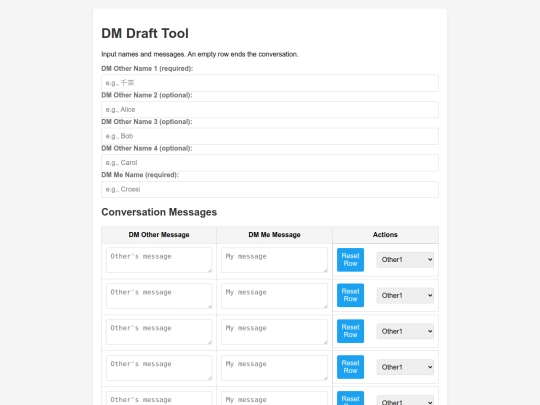Click the 'Input names and messages' instruction text
This screenshot has width=540, height=405.
[x=200, y=54]
